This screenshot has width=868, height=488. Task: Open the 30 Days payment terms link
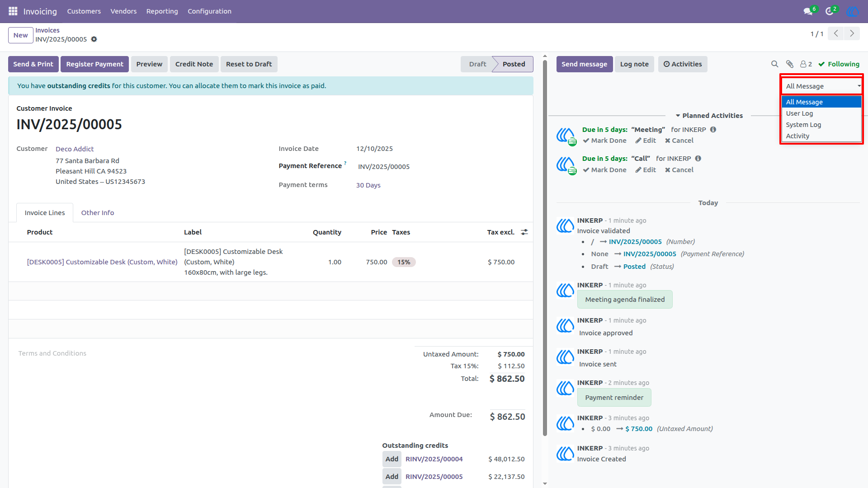(368, 185)
